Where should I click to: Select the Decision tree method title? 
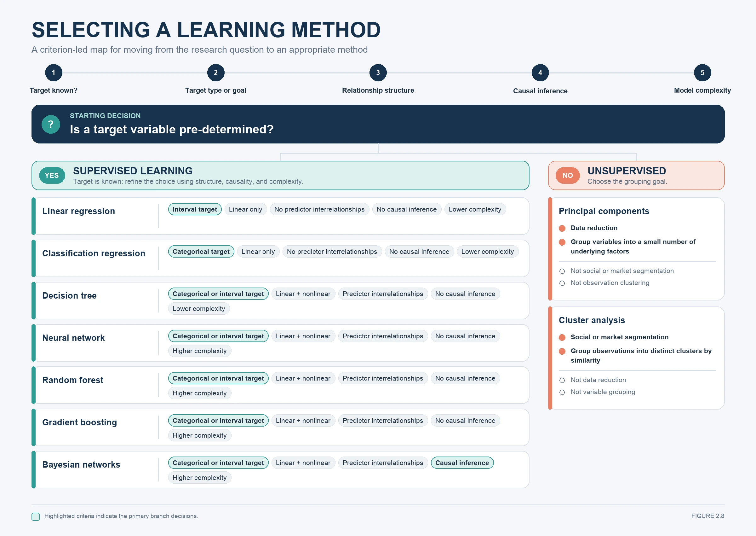pos(69,296)
